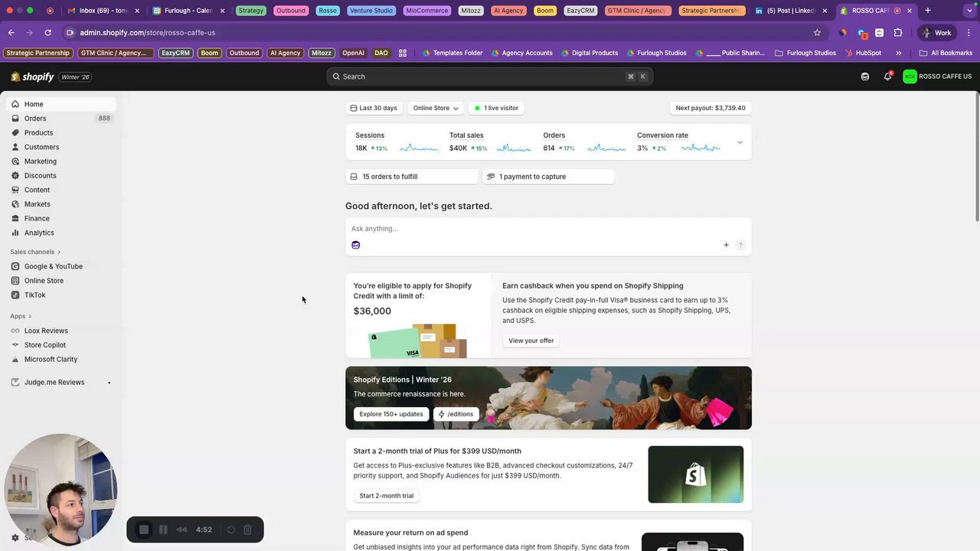Switch to the Furlough Calendar tab
The height and width of the screenshot is (551, 980).
click(x=188, y=11)
